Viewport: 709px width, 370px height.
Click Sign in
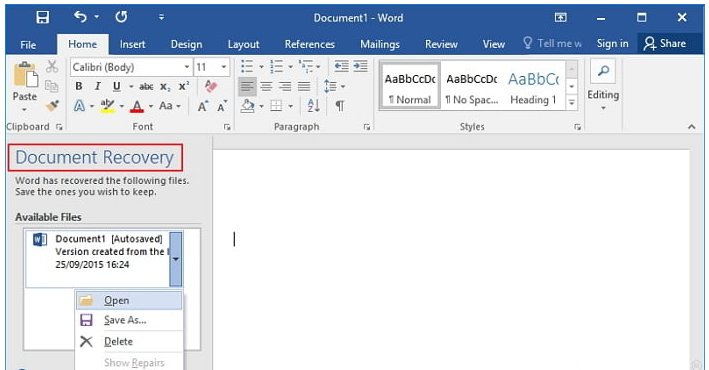click(612, 43)
